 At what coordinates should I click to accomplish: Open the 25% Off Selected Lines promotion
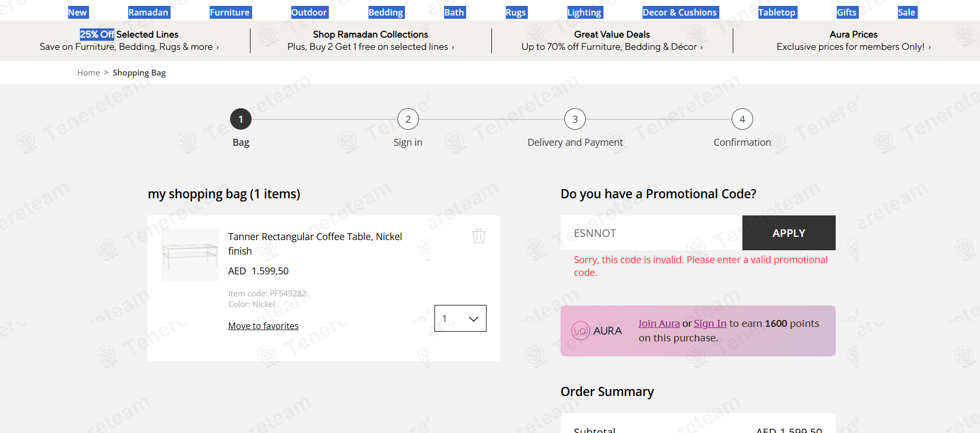[129, 41]
